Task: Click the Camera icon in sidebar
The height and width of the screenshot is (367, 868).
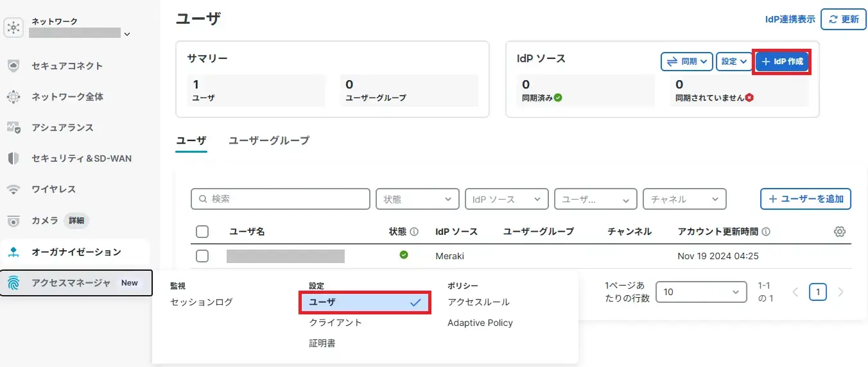Action: click(13, 221)
